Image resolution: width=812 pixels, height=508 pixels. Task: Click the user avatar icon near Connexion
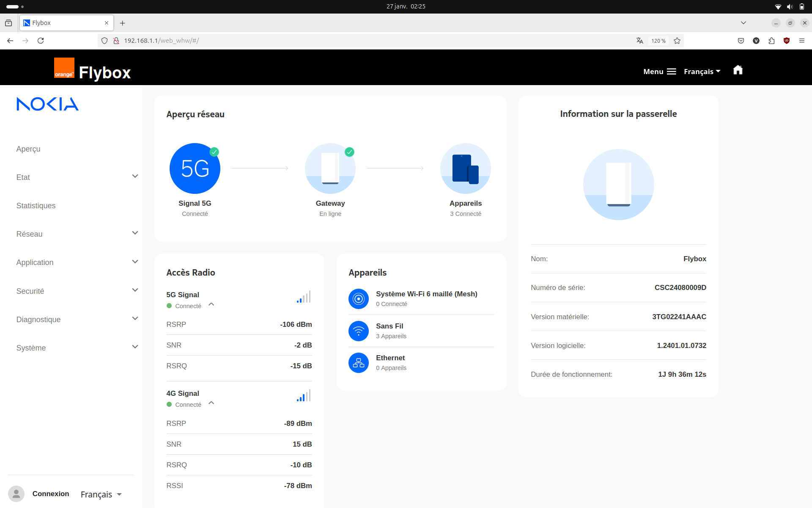click(x=16, y=494)
